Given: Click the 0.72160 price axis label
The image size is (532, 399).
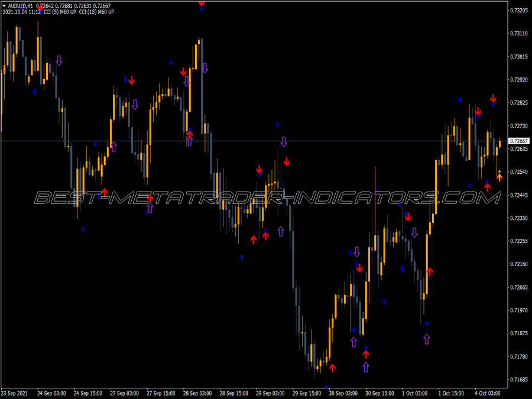Looking at the screenshot, I should click(519, 264).
